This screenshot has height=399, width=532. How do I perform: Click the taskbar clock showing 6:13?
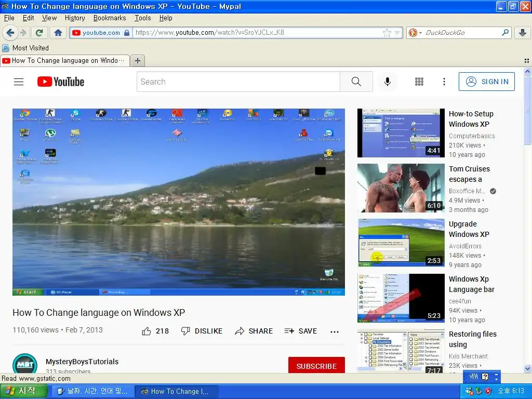point(511,391)
